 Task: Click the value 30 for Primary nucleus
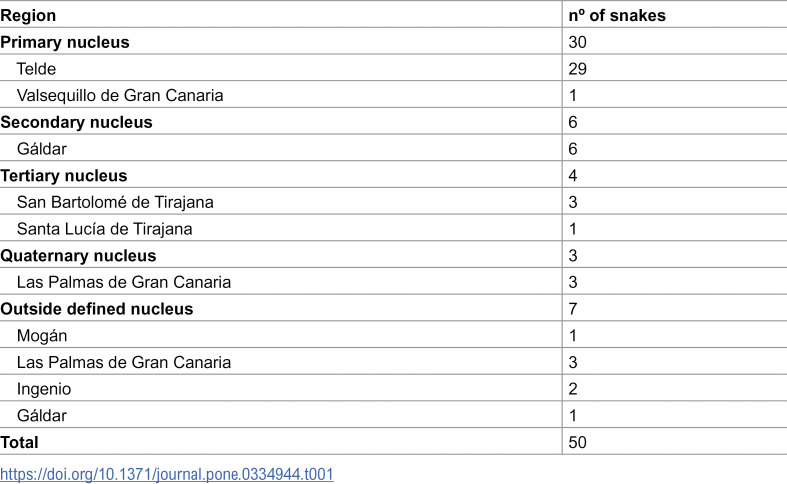click(x=577, y=42)
